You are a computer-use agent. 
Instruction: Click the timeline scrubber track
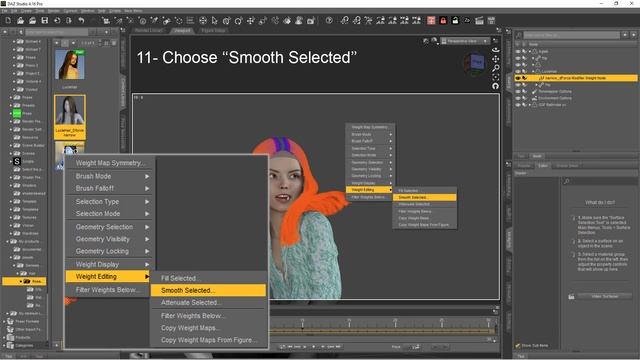[x=382, y=331]
